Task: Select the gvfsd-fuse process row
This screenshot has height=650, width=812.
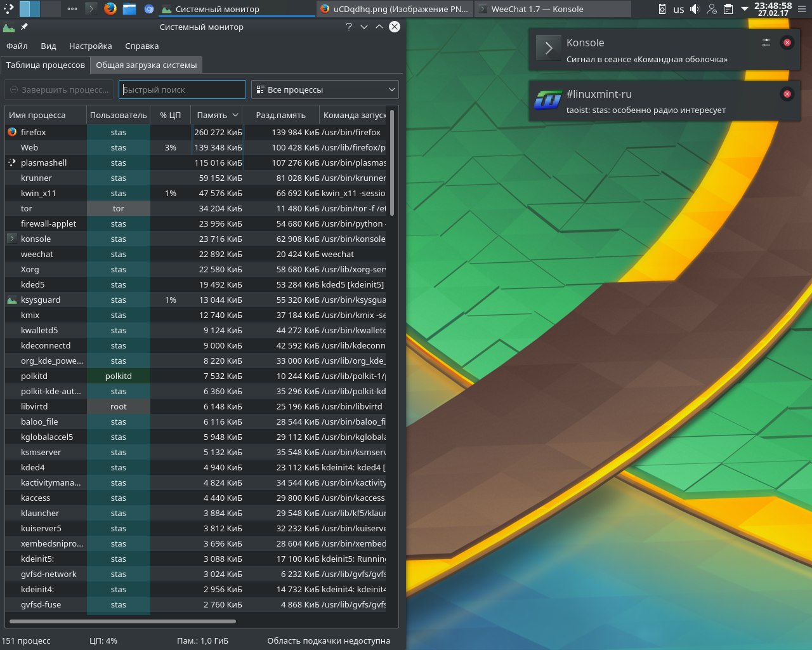Action: click(196, 604)
